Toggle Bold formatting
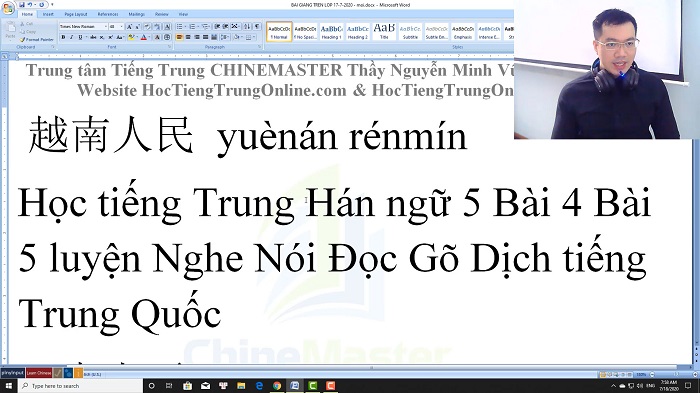700x393 pixels. pyautogui.click(x=63, y=38)
